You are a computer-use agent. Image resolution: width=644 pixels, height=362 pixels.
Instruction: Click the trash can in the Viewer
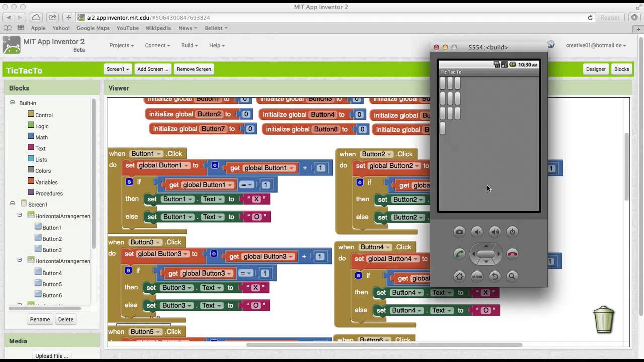click(x=604, y=319)
